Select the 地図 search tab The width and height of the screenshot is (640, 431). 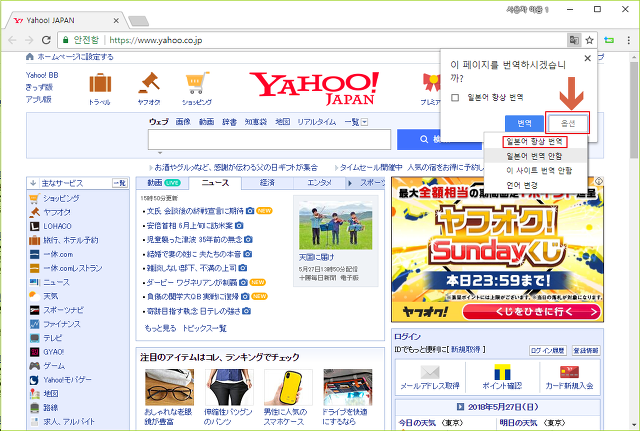click(282, 122)
